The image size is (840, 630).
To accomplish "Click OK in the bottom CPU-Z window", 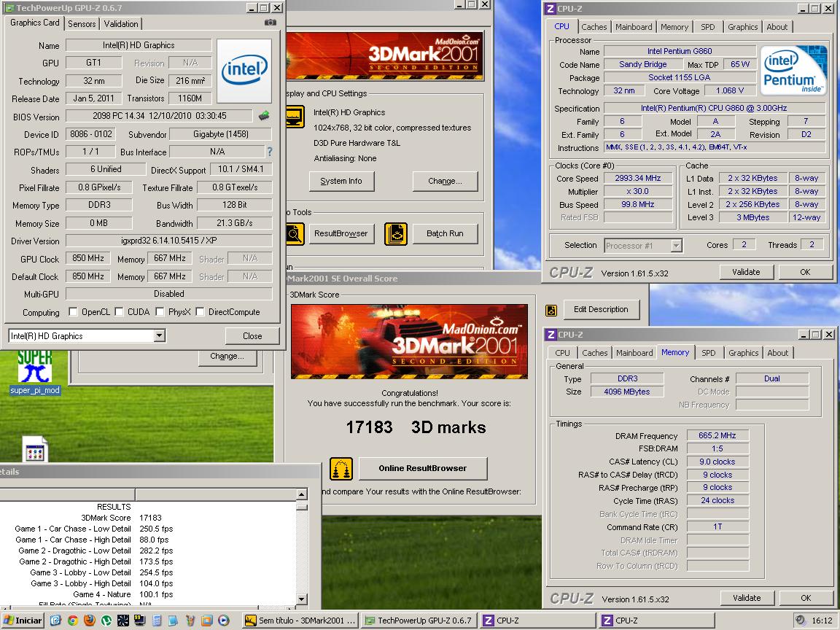I will click(806, 598).
